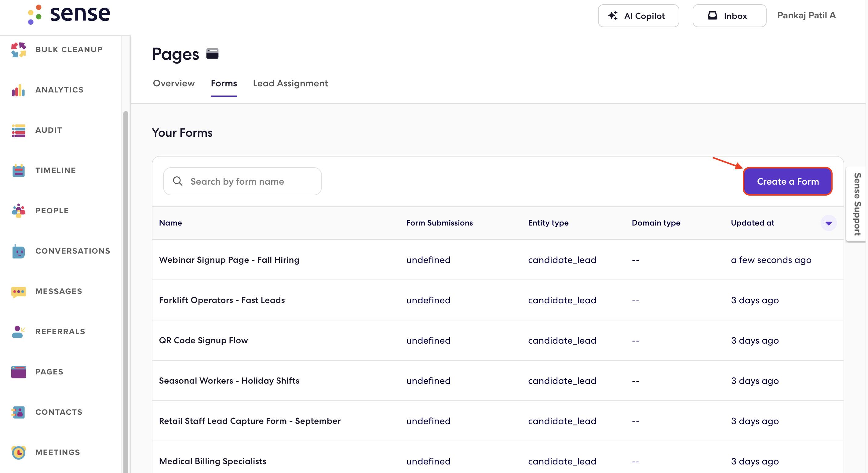Click the page icon next to Pages title
868x473 pixels.
tap(212, 53)
